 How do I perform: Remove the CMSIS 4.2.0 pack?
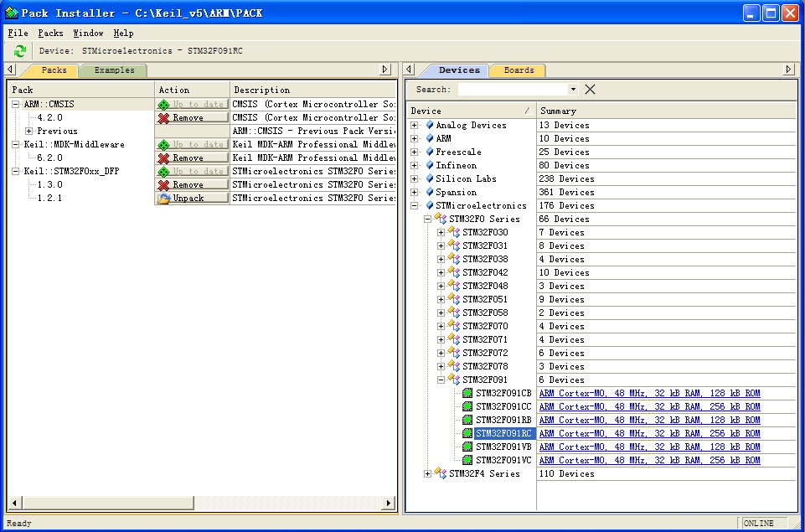click(193, 117)
